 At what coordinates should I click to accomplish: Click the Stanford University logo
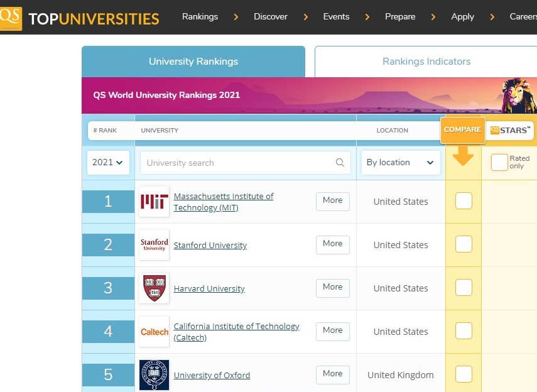tap(154, 245)
